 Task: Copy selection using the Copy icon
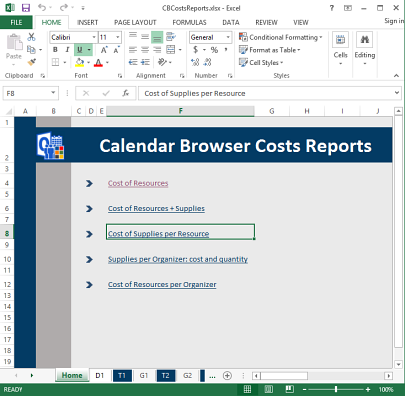point(31,49)
